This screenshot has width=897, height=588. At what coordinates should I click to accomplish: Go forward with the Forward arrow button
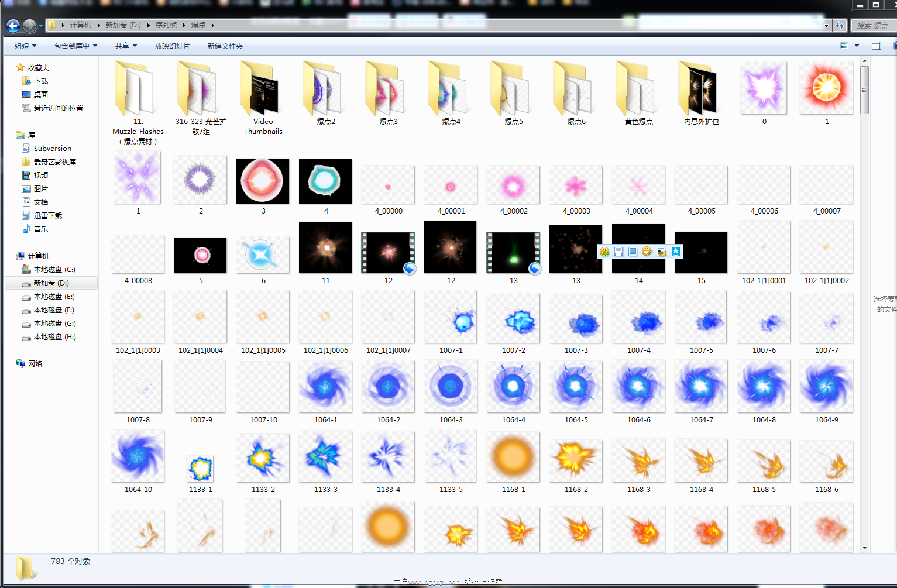tap(29, 26)
